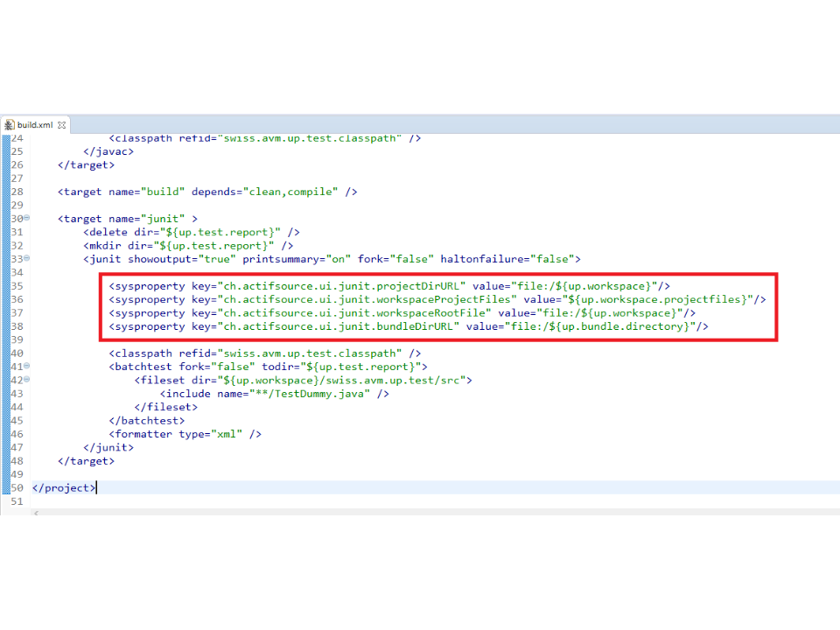Viewport: 840px width, 630px height.
Task: Collapse the fileset element at line 42
Action: pyautogui.click(x=27, y=380)
